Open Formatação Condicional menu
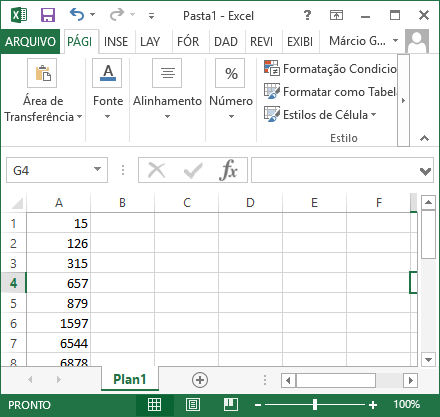 coord(330,69)
